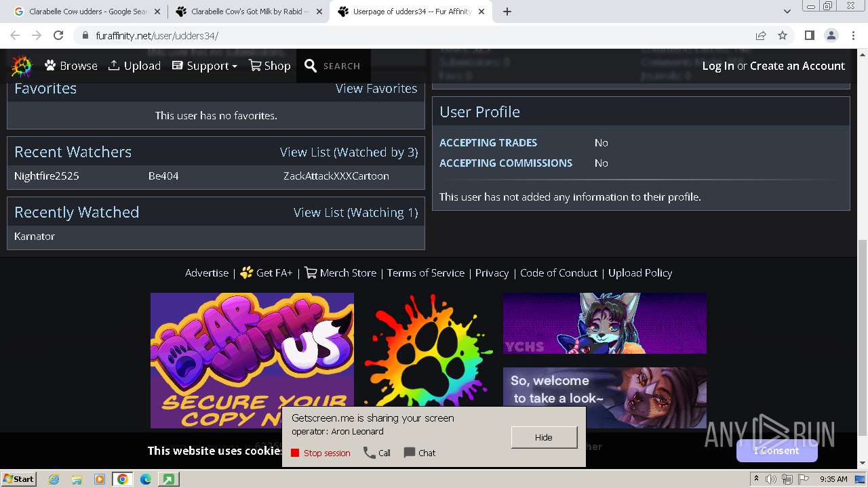
Task: Show hidden tray icons
Action: (x=756, y=479)
